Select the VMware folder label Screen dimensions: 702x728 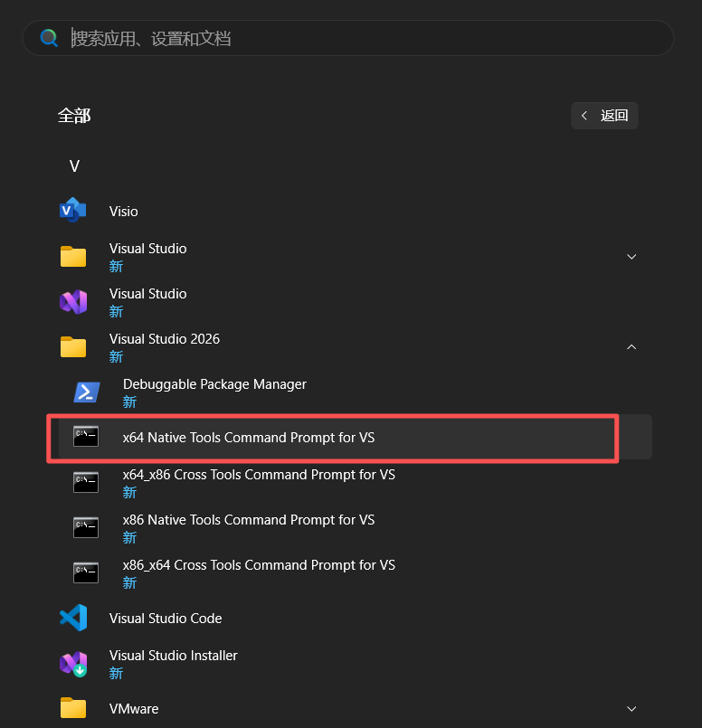point(134,709)
